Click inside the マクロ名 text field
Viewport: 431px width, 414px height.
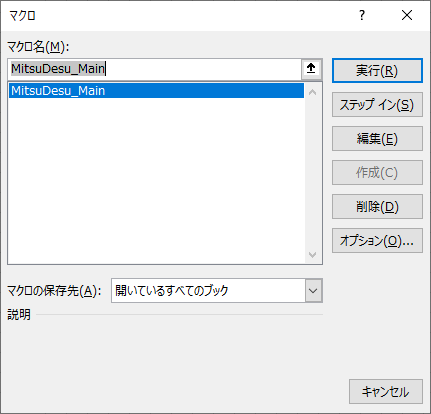click(x=155, y=69)
